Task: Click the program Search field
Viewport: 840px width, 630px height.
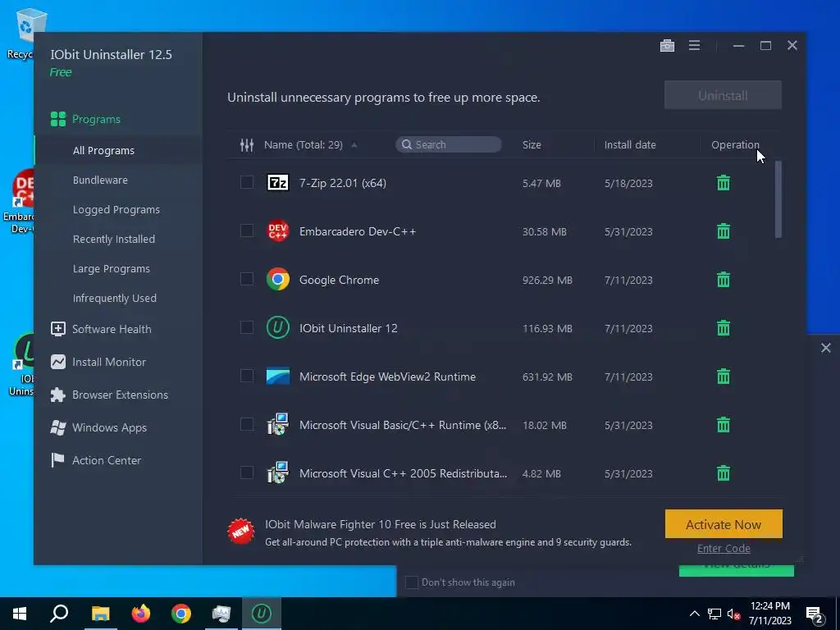Action: pyautogui.click(x=449, y=144)
